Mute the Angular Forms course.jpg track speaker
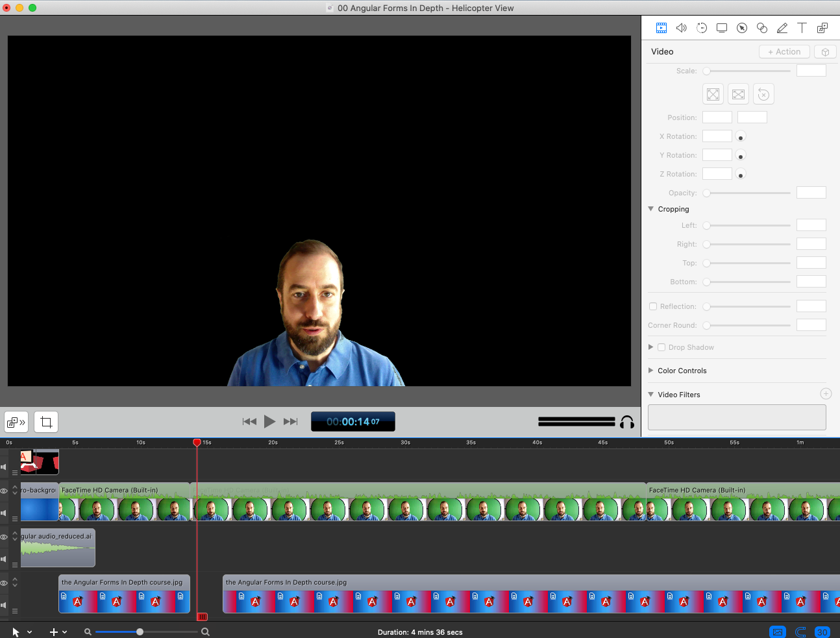 point(4,605)
